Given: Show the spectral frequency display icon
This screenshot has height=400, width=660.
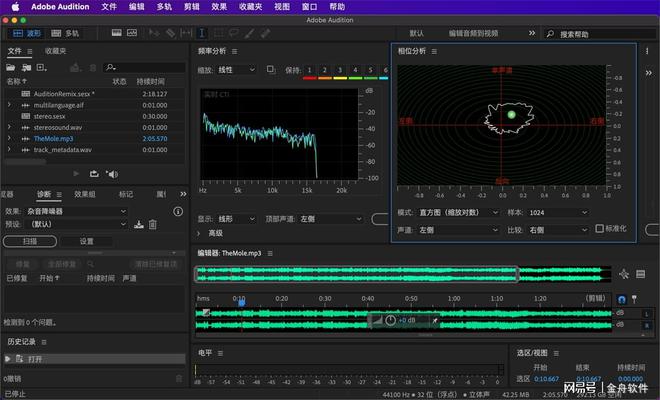Looking at the screenshot, I should (x=117, y=33).
